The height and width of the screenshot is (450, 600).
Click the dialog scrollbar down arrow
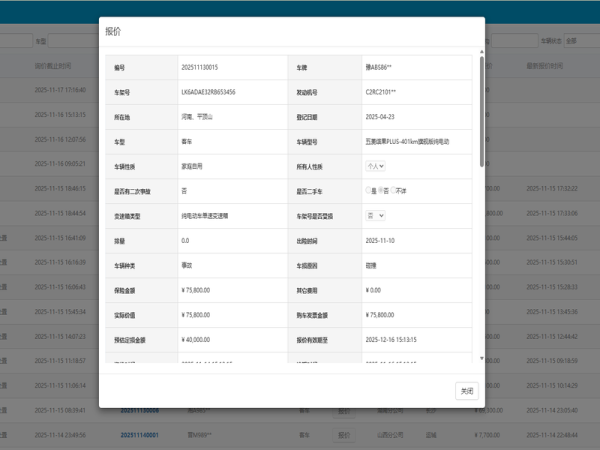[481, 358]
